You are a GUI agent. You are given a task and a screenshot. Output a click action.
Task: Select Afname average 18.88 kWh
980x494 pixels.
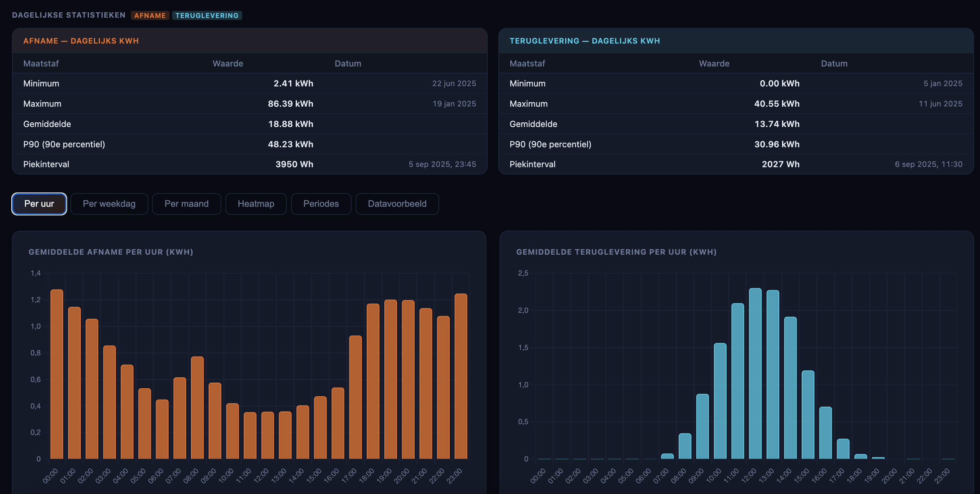pyautogui.click(x=291, y=124)
